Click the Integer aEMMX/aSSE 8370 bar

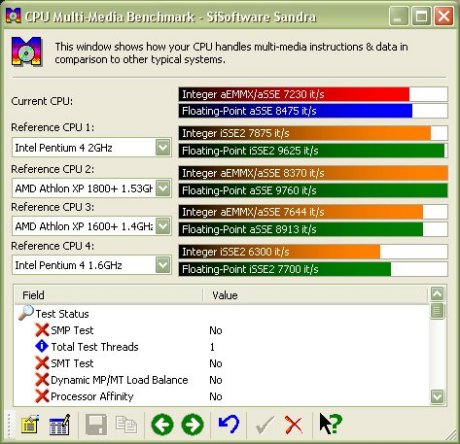[313, 173]
